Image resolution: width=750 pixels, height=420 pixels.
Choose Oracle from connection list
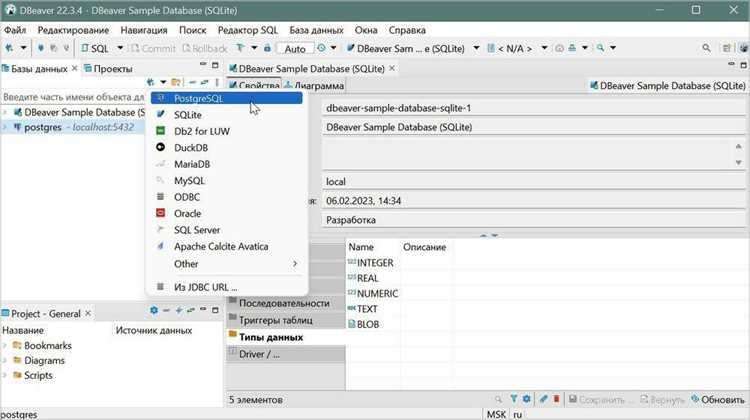point(226,213)
